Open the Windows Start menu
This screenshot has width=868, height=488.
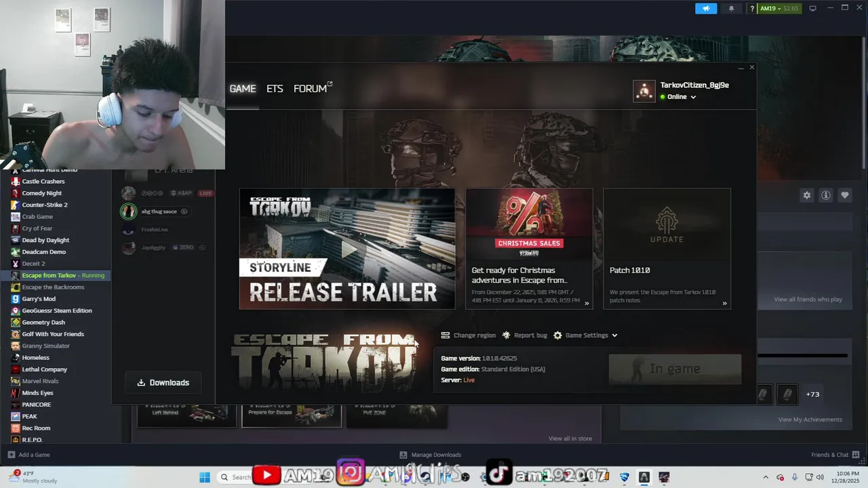(205, 477)
